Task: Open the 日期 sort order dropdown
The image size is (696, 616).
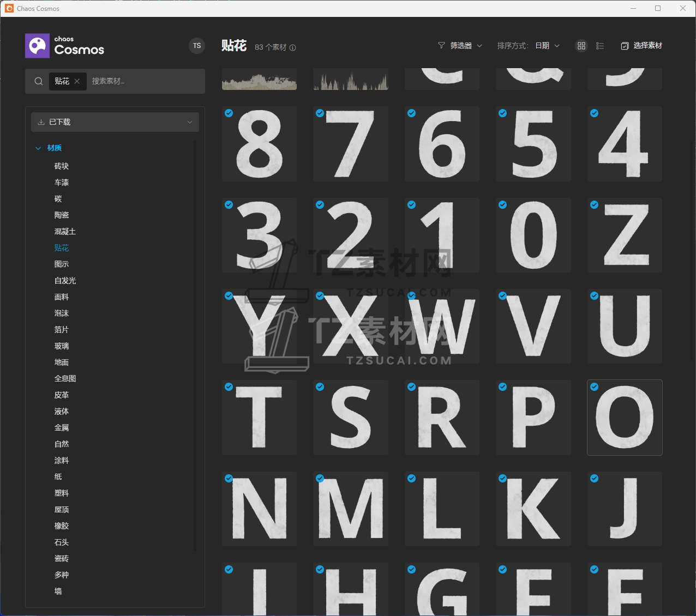Action: point(548,46)
